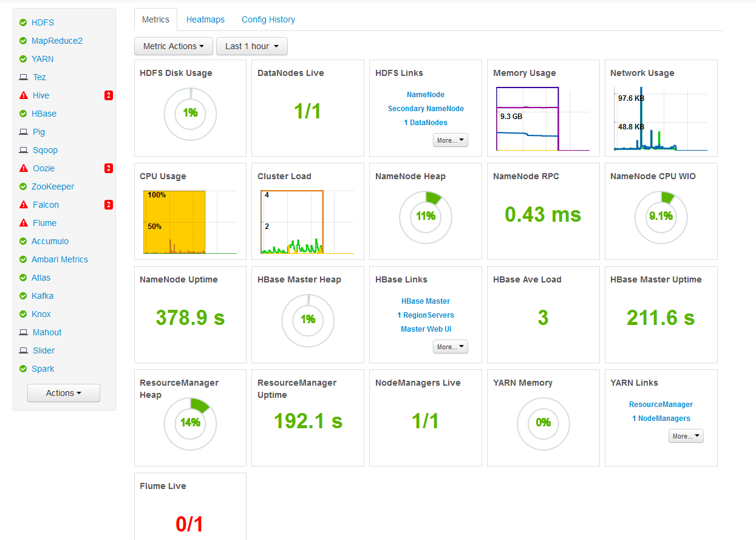Click the green check next to Ambari Metrics
756x540 pixels.
tap(22, 259)
